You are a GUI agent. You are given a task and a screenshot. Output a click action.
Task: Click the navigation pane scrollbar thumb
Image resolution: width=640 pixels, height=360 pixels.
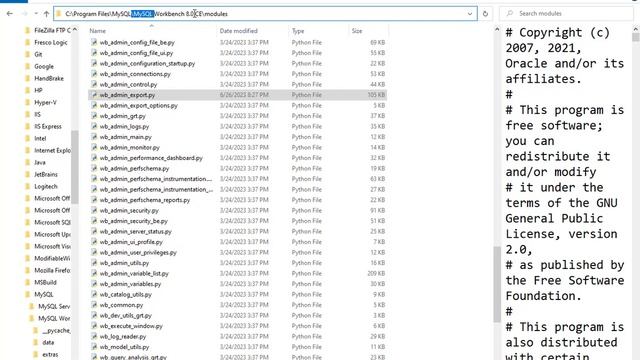(x=75, y=167)
